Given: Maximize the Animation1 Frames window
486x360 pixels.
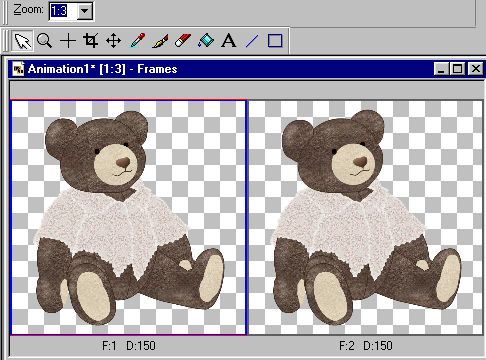Looking at the screenshot, I should pos(458,69).
